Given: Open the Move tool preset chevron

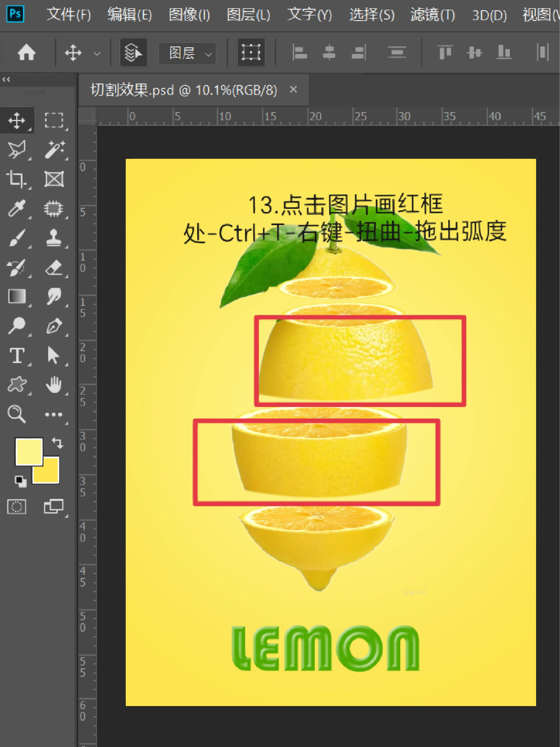Looking at the screenshot, I should click(x=97, y=53).
